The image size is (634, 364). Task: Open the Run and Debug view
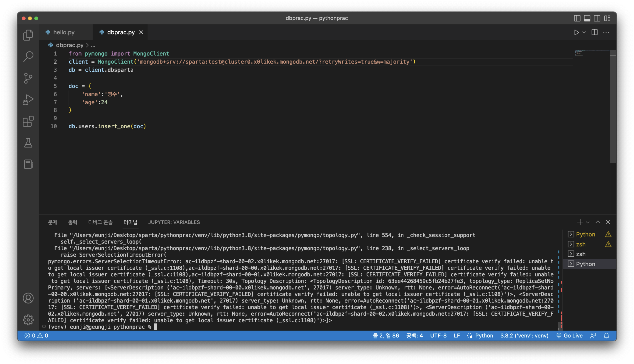[28, 100]
